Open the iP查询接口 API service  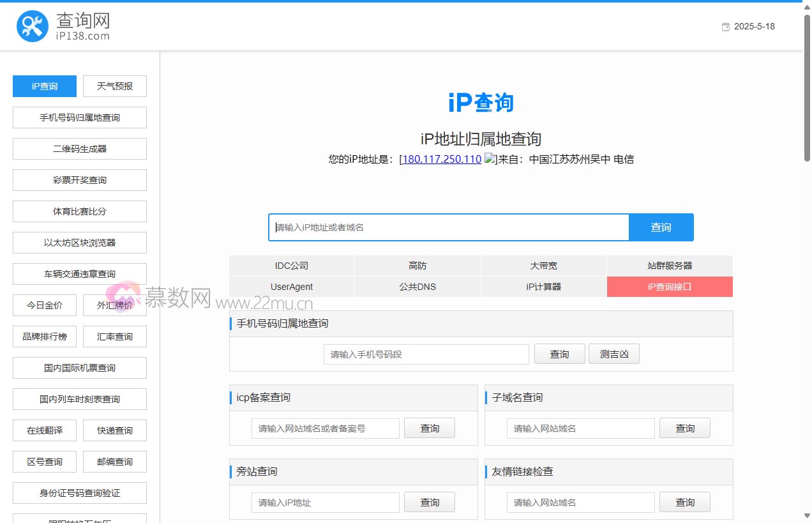coord(669,287)
